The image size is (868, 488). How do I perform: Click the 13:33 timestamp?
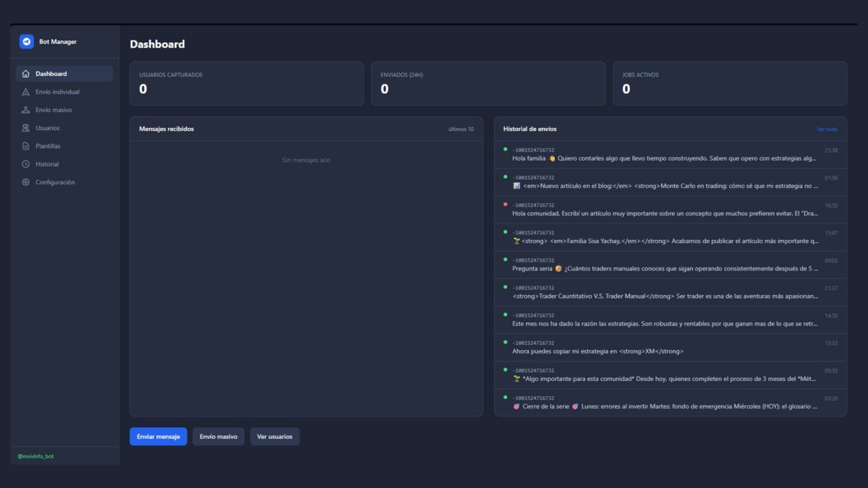(831, 343)
